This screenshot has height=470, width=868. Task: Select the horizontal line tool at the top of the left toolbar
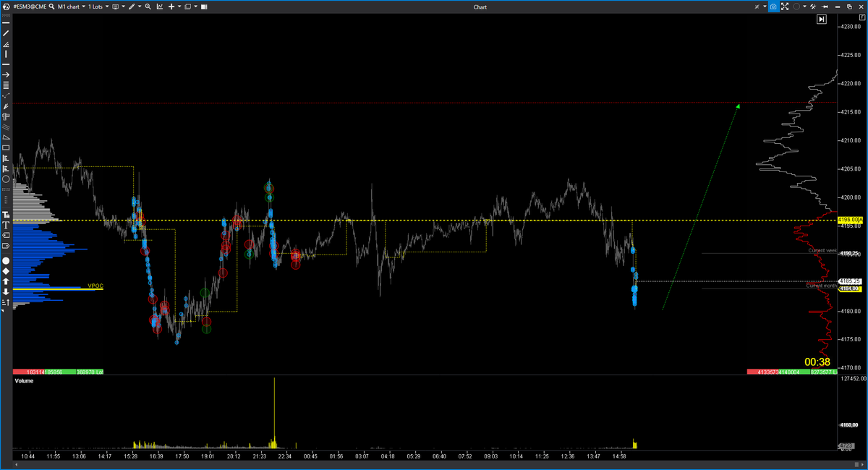6,23
